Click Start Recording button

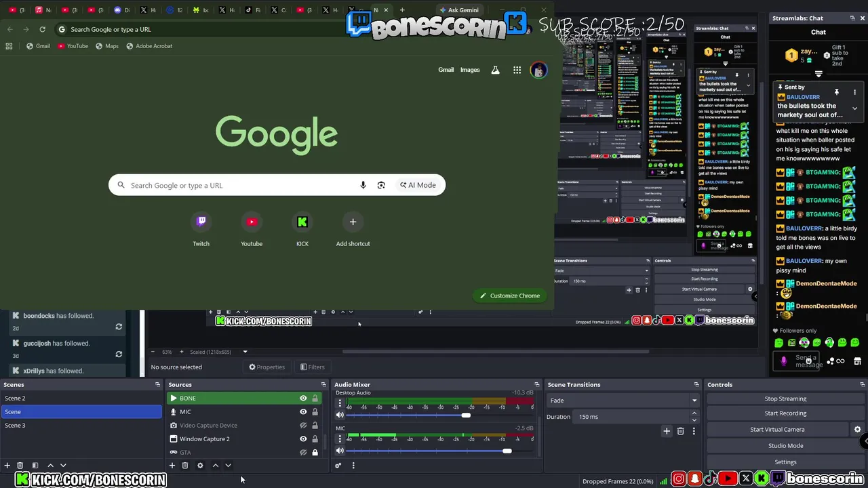(785, 413)
